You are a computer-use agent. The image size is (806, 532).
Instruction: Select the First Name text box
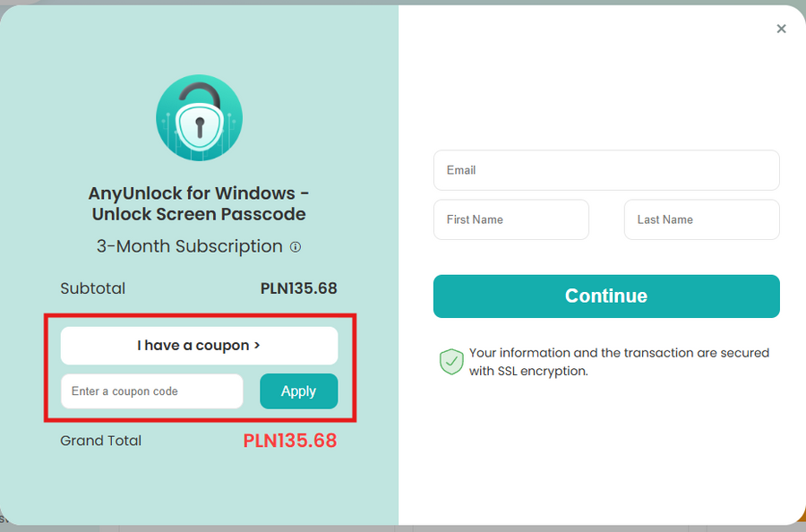pos(510,219)
